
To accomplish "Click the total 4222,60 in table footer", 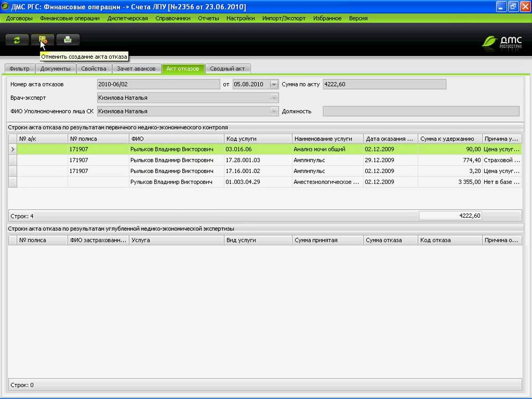I will [x=450, y=216].
